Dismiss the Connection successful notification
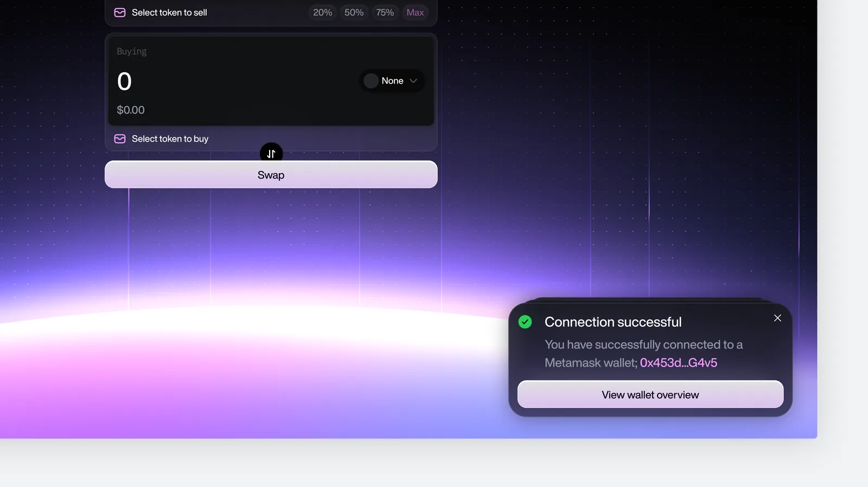The height and width of the screenshot is (487, 868). [777, 318]
